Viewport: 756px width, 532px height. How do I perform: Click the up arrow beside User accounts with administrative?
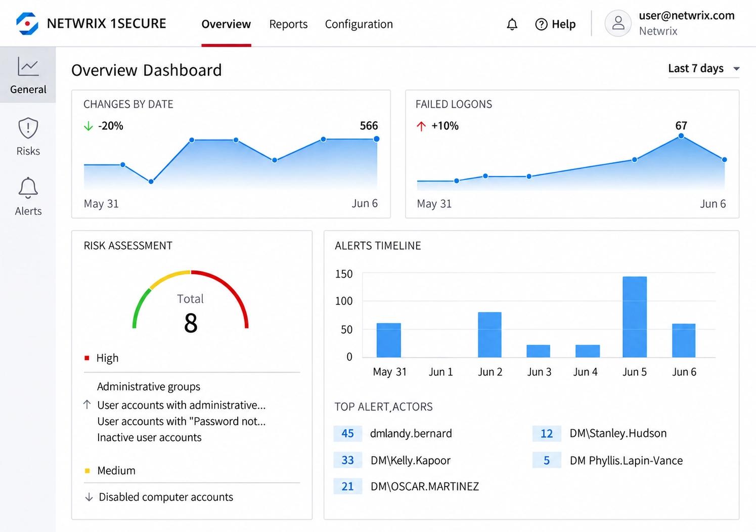click(x=87, y=405)
